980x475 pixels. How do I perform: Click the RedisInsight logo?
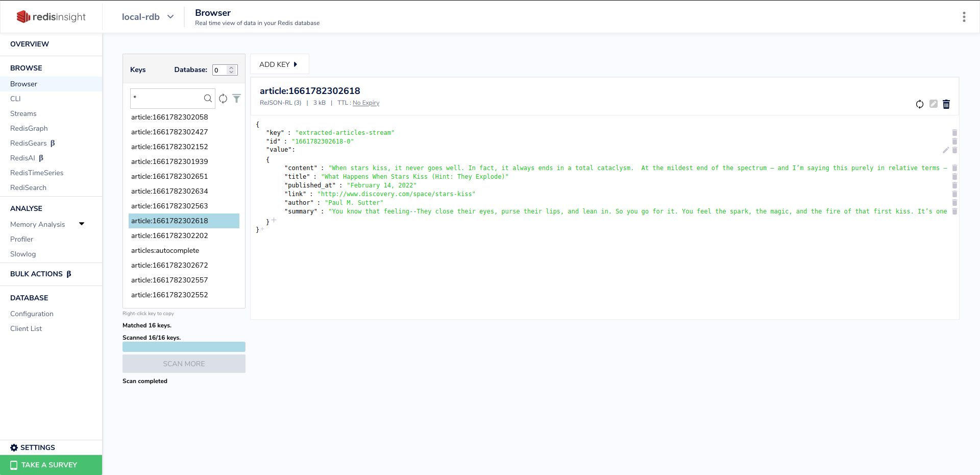pyautogui.click(x=51, y=17)
